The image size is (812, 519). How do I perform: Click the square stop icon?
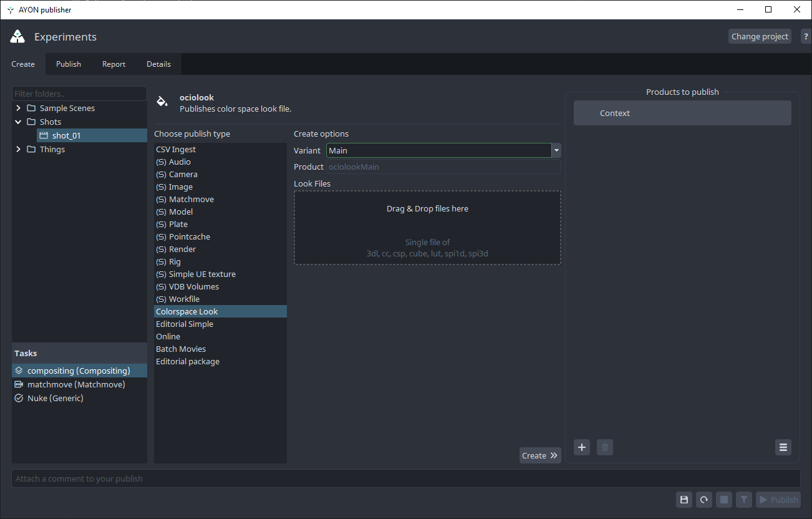(723, 500)
